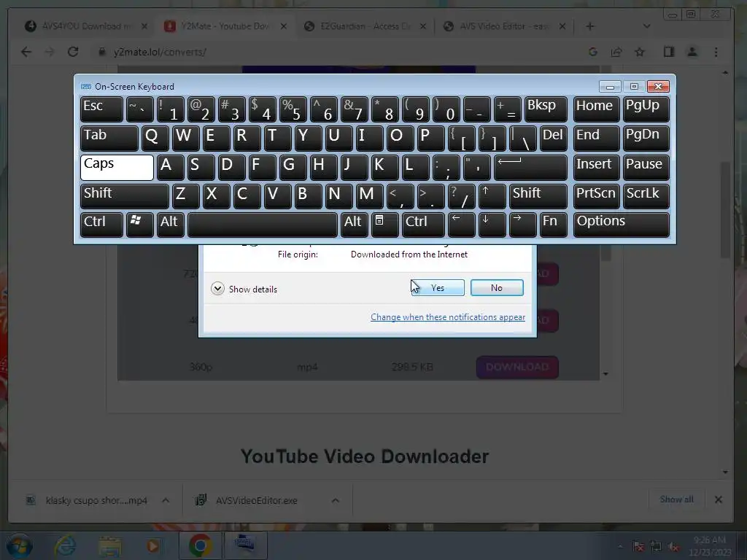The height and width of the screenshot is (560, 747).
Task: Toggle the Fn key on the keyboard
Action: point(554,225)
